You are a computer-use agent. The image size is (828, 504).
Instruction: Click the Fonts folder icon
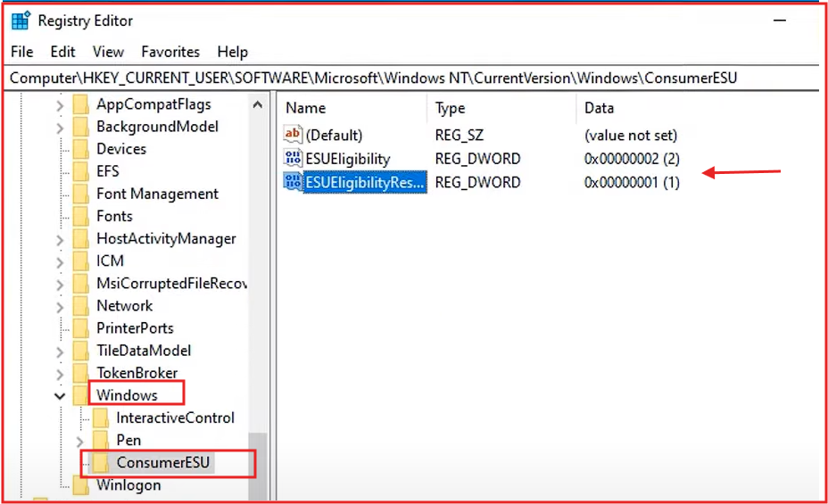[x=81, y=217]
